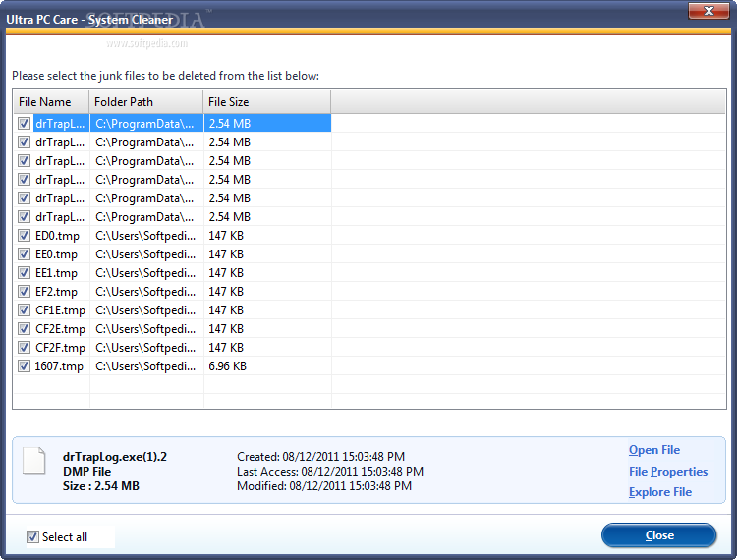
Task: Click the Size : 2.54 MB detail text
Action: point(101,486)
